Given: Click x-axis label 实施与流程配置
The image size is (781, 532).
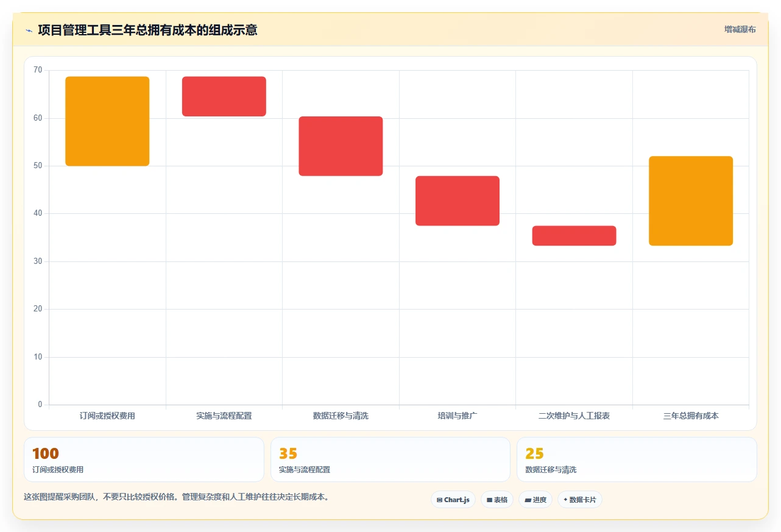Looking at the screenshot, I should pos(224,416).
